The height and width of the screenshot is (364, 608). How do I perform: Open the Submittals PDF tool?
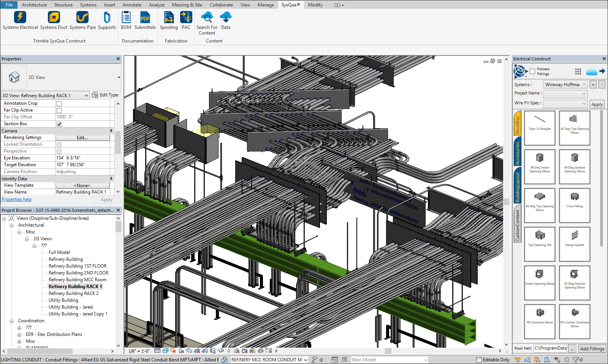[x=145, y=20]
